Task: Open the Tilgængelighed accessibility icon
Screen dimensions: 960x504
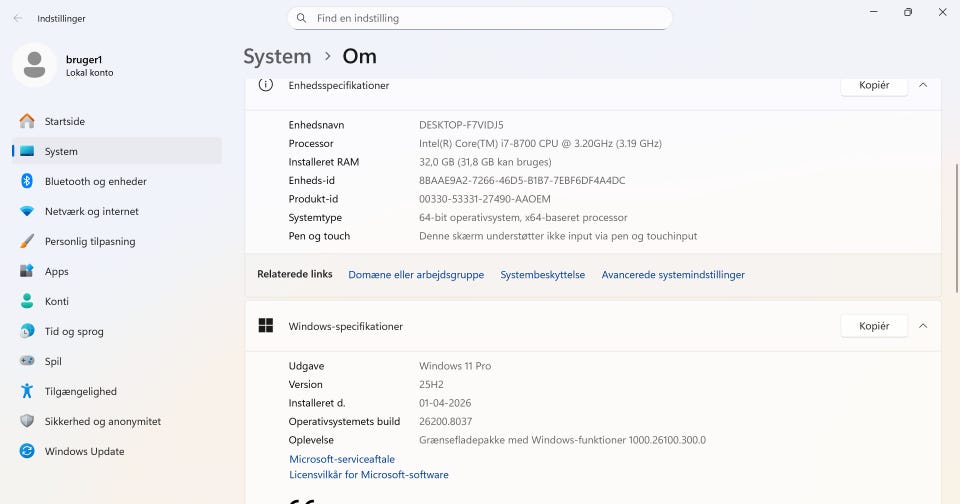Action: coord(27,391)
